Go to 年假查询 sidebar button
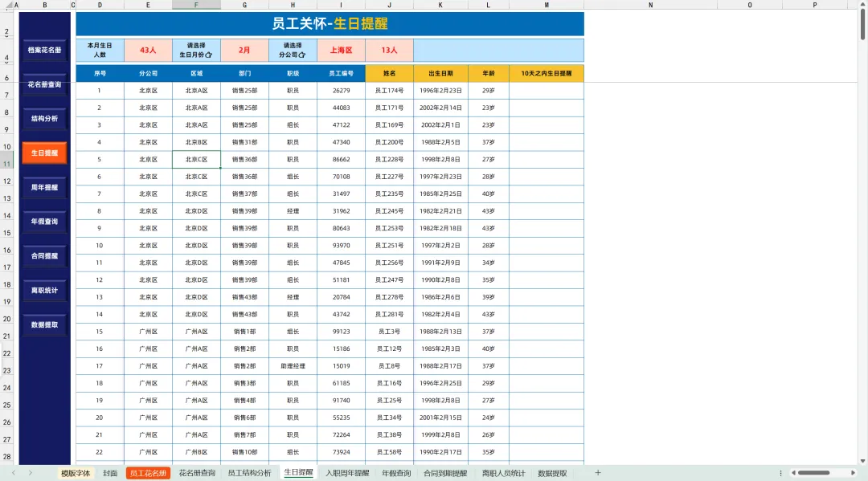The width and height of the screenshot is (868, 481). [x=44, y=222]
